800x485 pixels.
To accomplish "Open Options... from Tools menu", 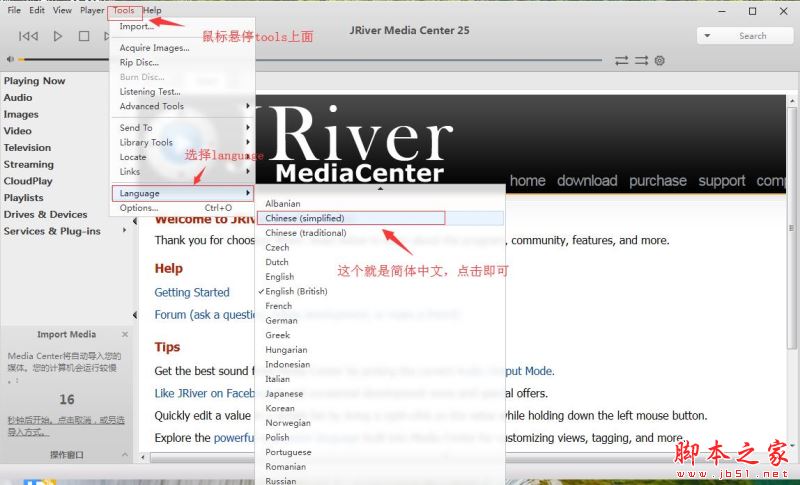I will tap(183, 208).
